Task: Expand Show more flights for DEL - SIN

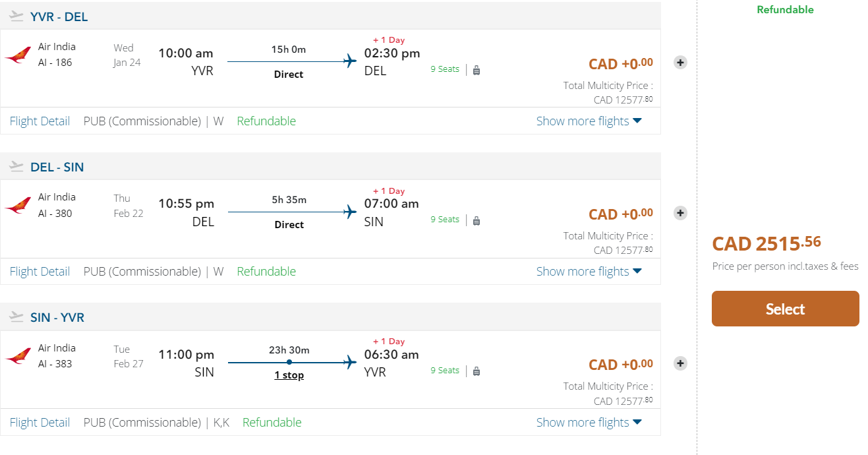Action: [x=589, y=272]
